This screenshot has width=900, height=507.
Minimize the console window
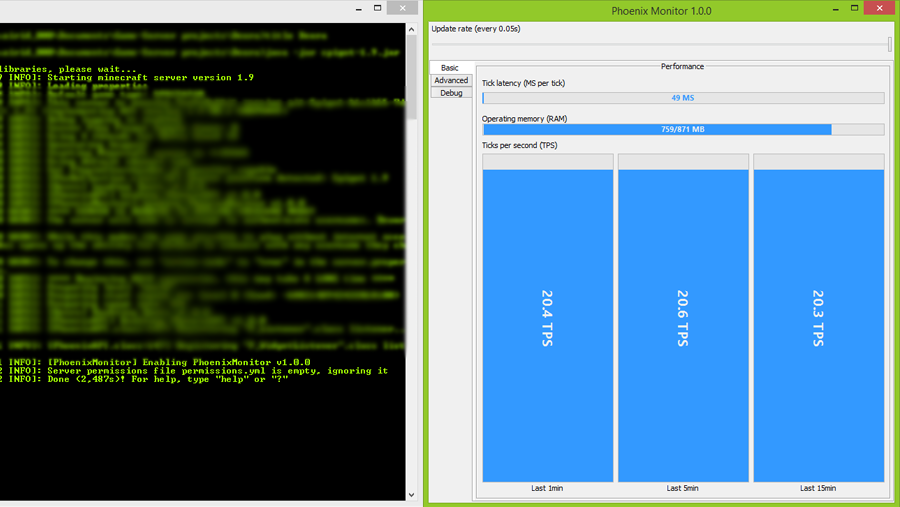coord(359,8)
